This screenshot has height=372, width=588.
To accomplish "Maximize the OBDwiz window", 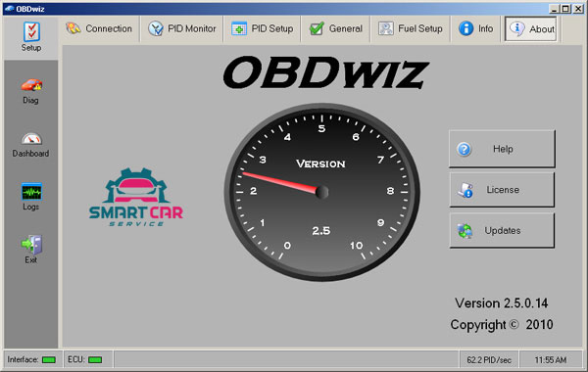I will pos(565,9).
